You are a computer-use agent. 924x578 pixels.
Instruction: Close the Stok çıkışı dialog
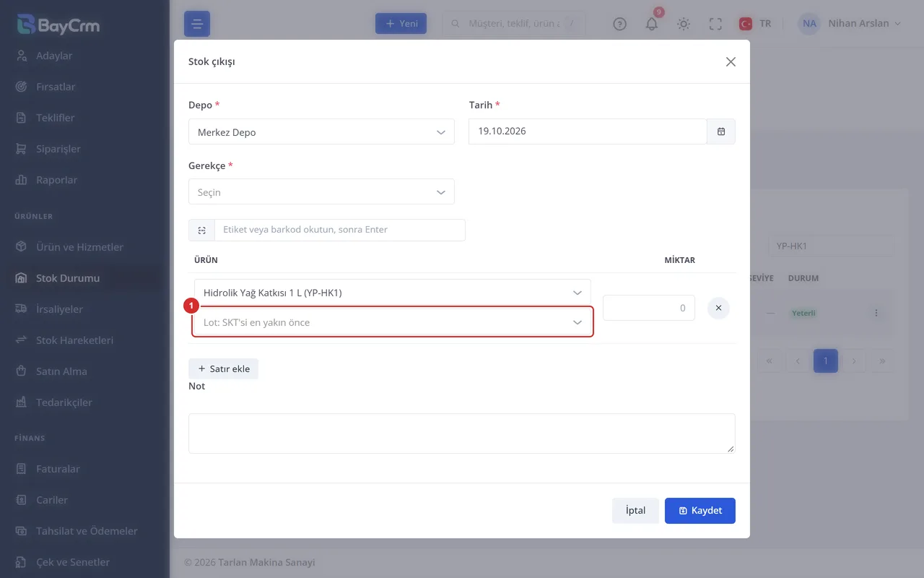(731, 62)
